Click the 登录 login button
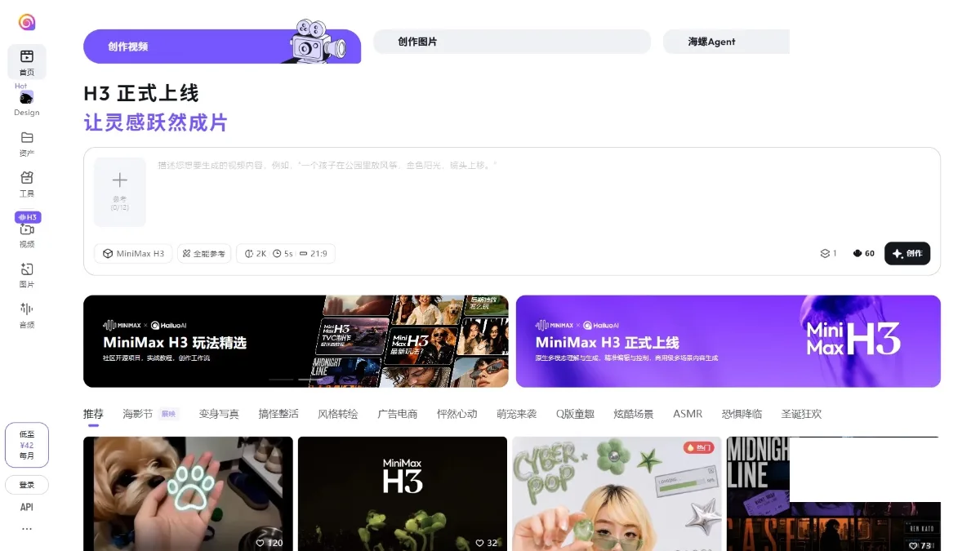This screenshot has width=980, height=551. pyautogui.click(x=27, y=485)
